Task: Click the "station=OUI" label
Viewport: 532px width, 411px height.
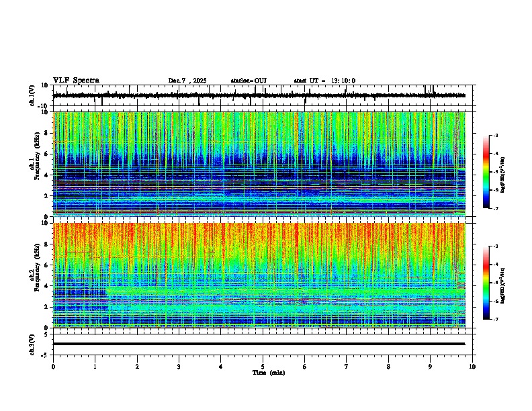Action: click(249, 81)
